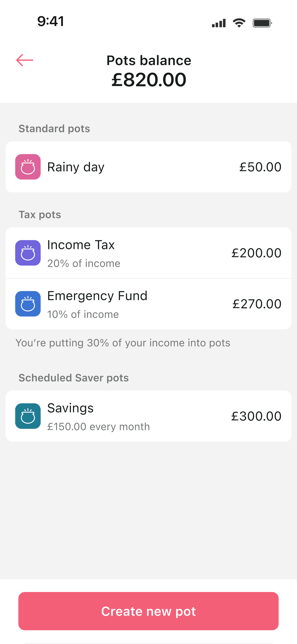
Task: Tap the battery status icon
Action: tap(262, 23)
